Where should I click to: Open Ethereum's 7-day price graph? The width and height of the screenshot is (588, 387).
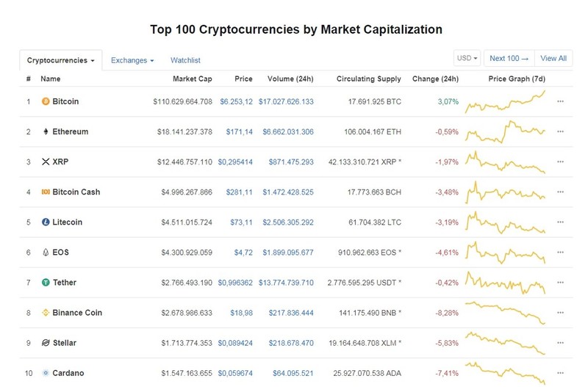505,132
